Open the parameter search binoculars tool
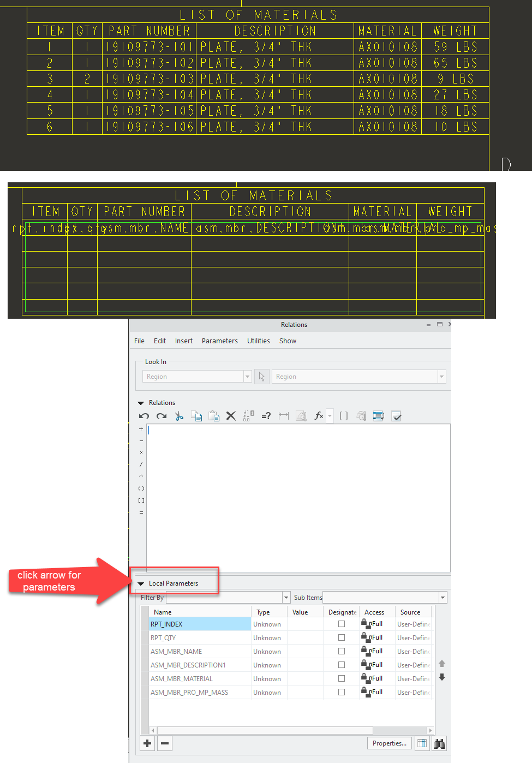 pos(439,743)
